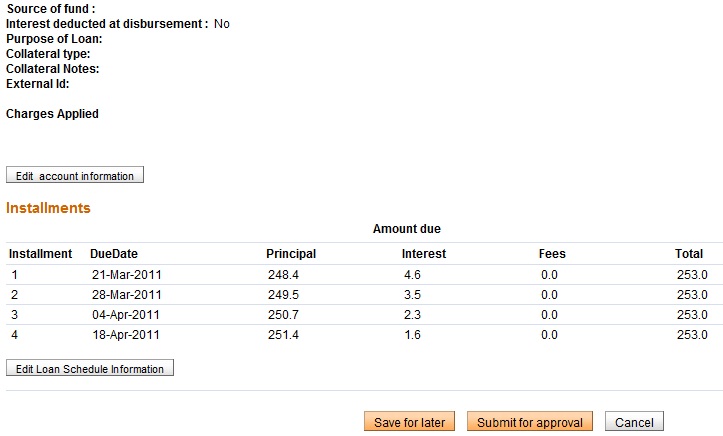723x436 pixels.
Task: Click principal amount 248.4
Action: click(x=283, y=274)
